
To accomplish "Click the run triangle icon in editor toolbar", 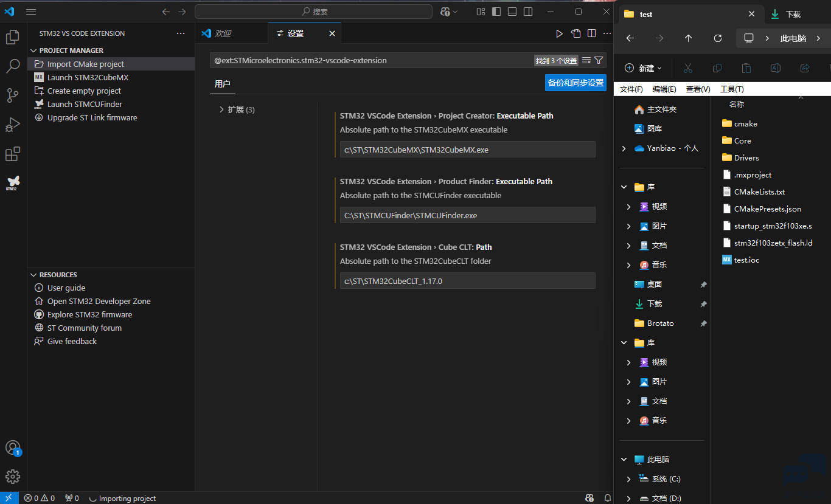I will (x=559, y=33).
